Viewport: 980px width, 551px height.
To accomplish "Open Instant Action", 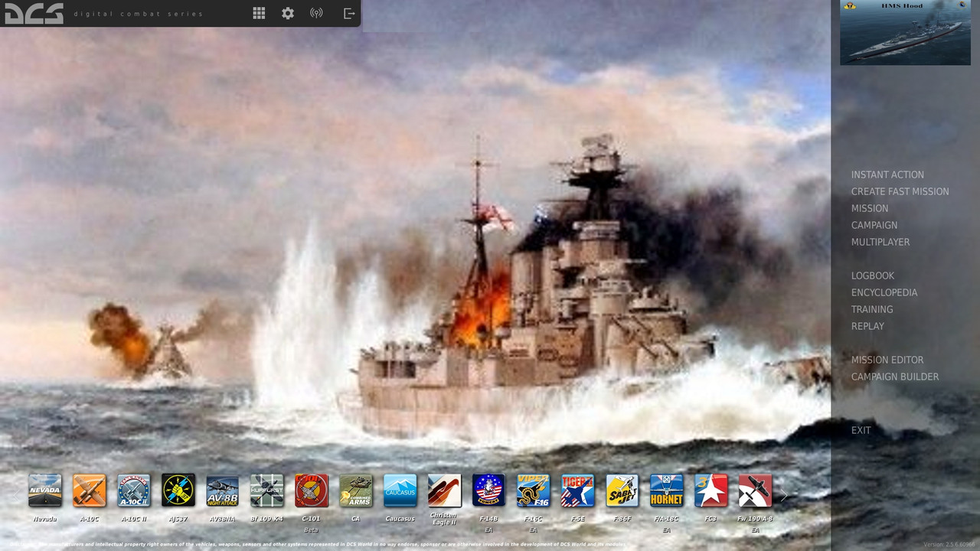I will click(x=887, y=174).
